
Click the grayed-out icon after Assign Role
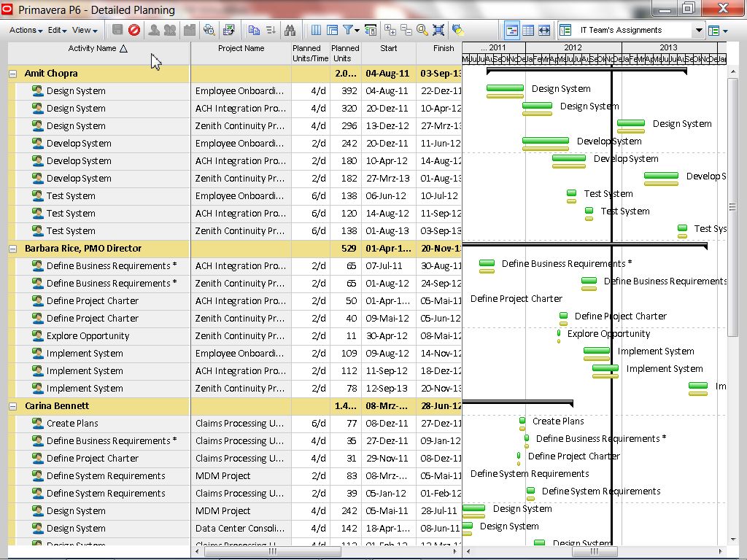pos(190,30)
